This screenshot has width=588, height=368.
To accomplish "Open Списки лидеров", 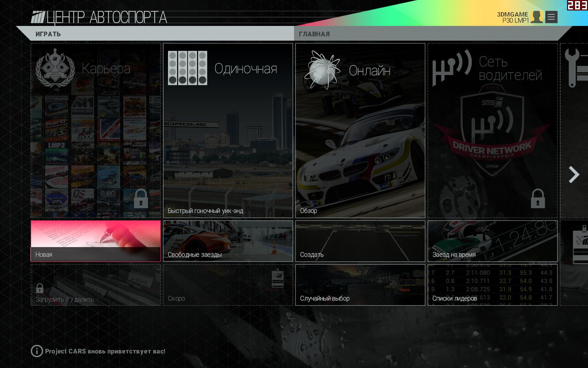I will [492, 285].
